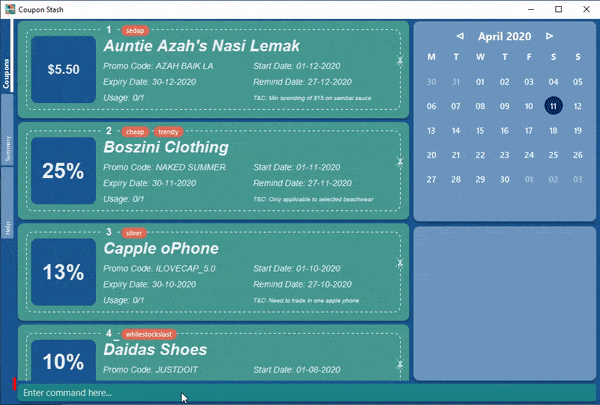This screenshot has height=405, width=600.
Task: Click 'Capple oPhone' coupon title
Action: 161,248
